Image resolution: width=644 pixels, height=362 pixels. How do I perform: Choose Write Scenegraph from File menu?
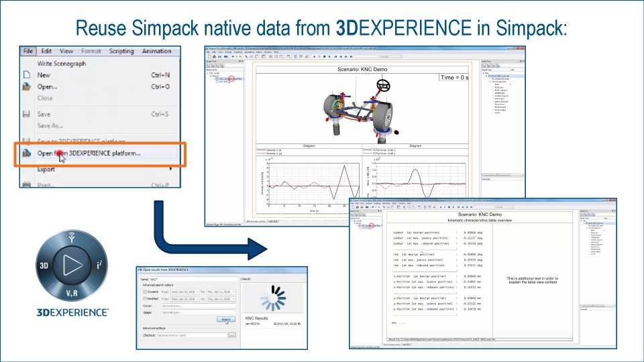(x=62, y=63)
